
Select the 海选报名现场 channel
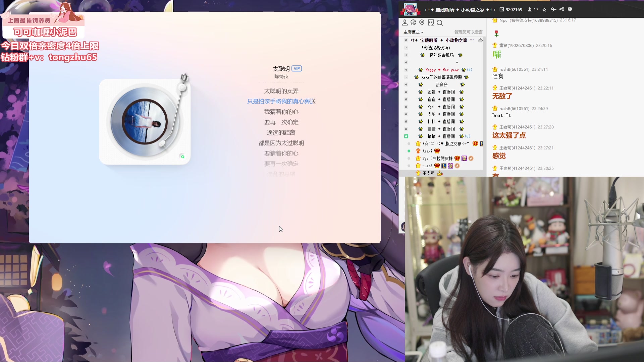[x=436, y=48]
